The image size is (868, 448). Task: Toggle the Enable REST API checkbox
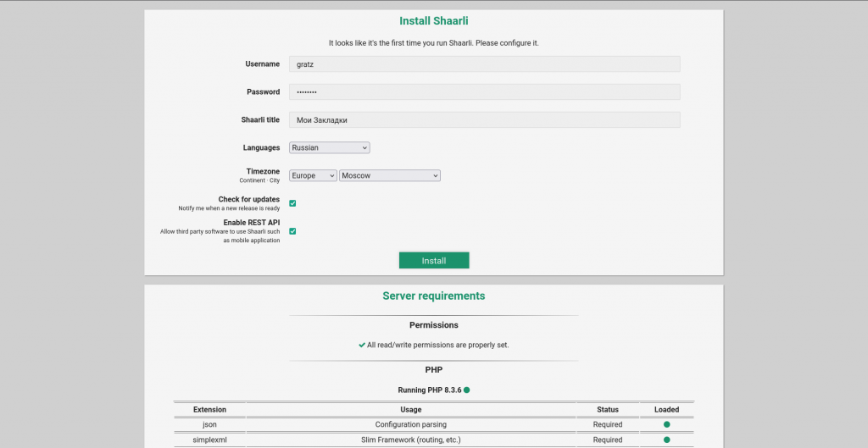pos(292,231)
